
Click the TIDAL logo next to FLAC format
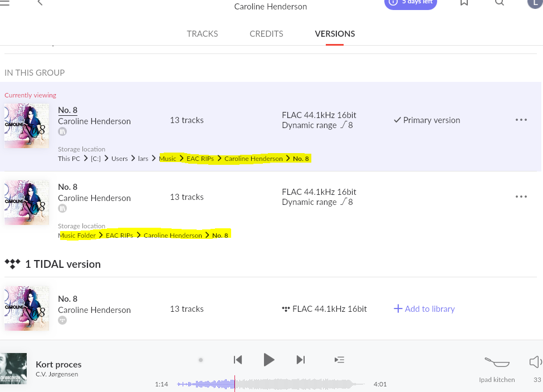tap(286, 308)
